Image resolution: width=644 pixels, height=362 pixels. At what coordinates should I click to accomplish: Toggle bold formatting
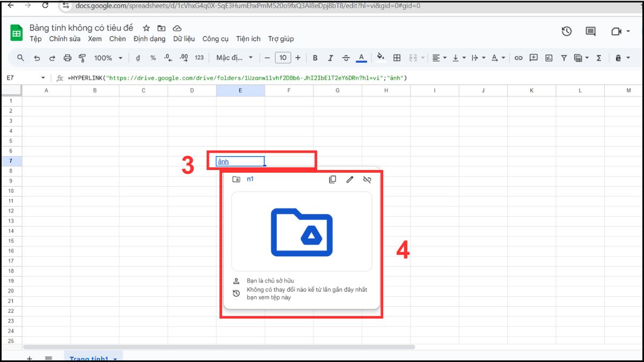tap(315, 58)
